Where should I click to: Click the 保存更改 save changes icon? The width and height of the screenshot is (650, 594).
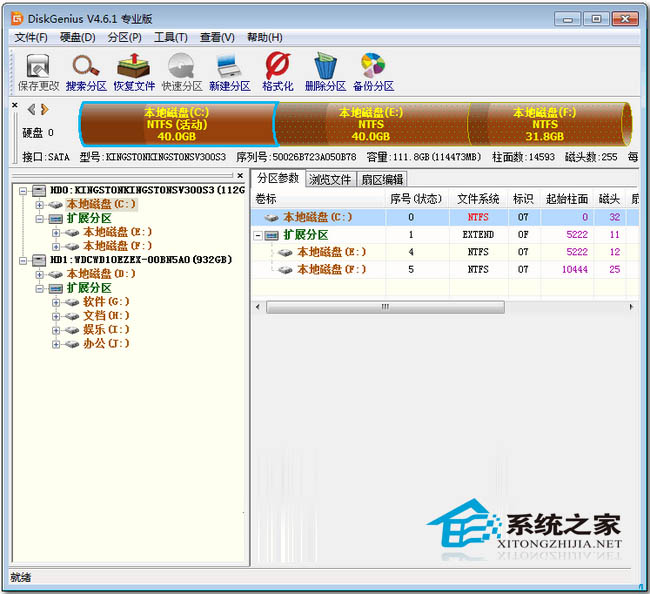click(x=38, y=73)
